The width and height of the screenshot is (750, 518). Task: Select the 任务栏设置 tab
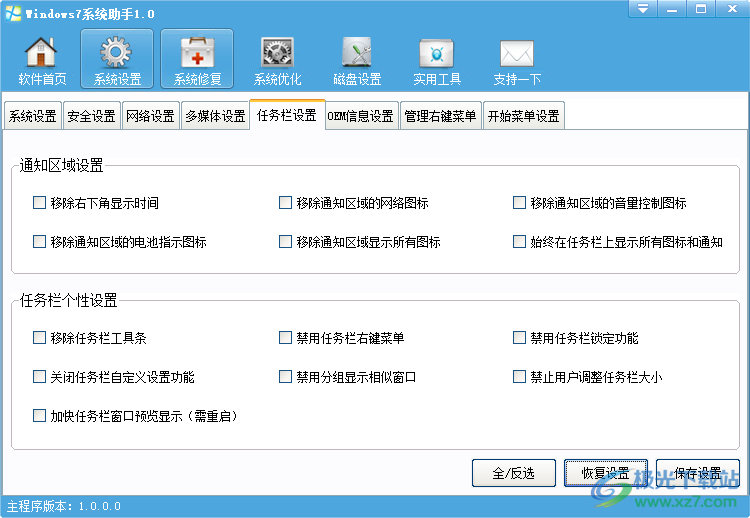coord(287,115)
